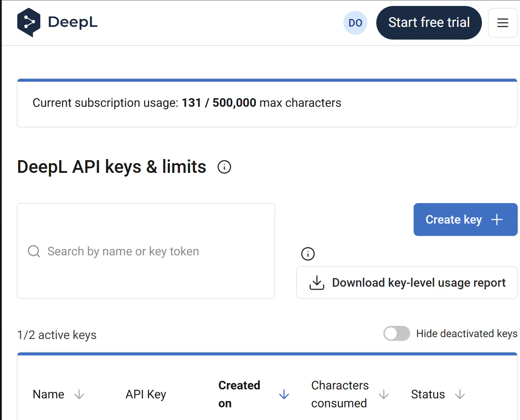Click Start free trial button

(x=429, y=23)
